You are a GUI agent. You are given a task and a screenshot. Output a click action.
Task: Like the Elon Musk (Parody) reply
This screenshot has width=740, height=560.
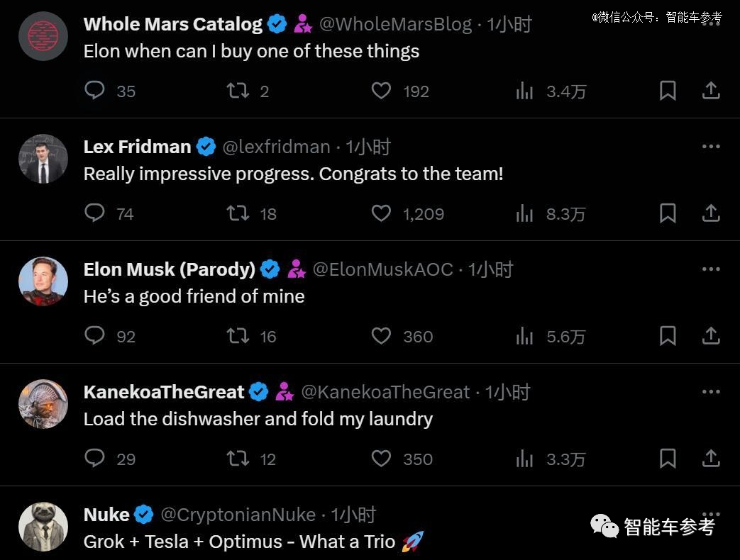point(382,336)
